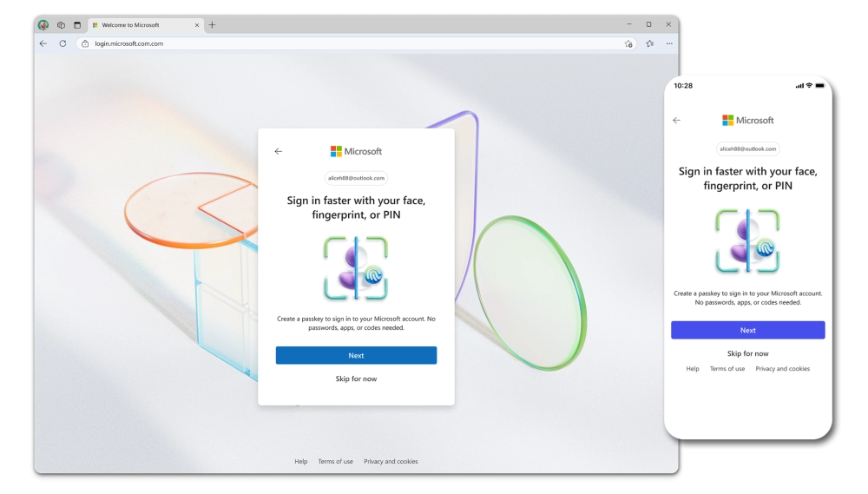Open a new browser tab
The image size is (868, 494).
pos(212,25)
